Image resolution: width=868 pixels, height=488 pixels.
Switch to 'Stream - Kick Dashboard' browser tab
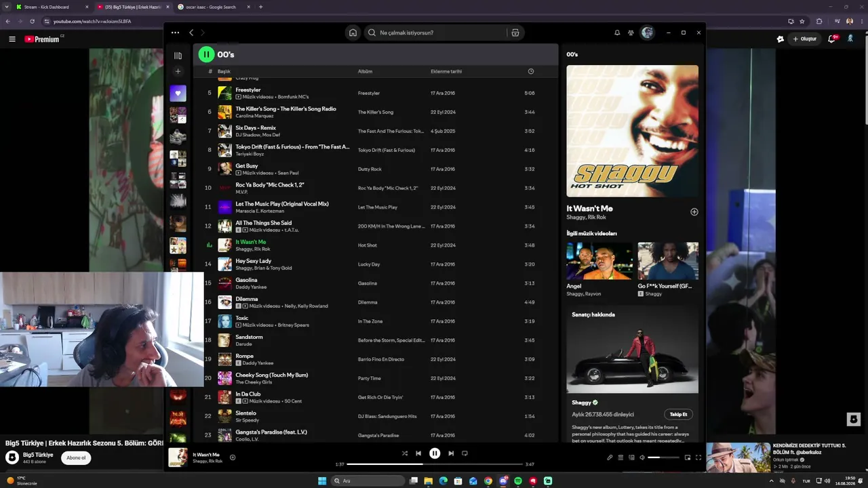click(x=53, y=7)
